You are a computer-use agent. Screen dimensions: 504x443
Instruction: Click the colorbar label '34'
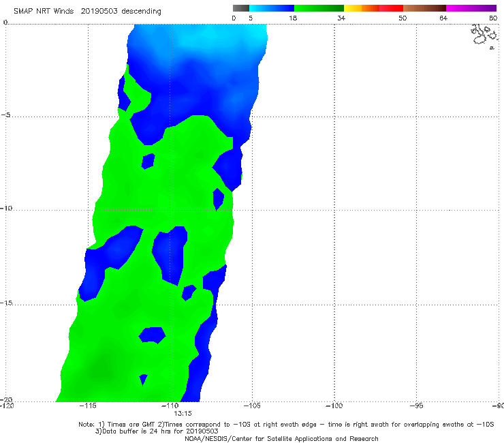[341, 18]
